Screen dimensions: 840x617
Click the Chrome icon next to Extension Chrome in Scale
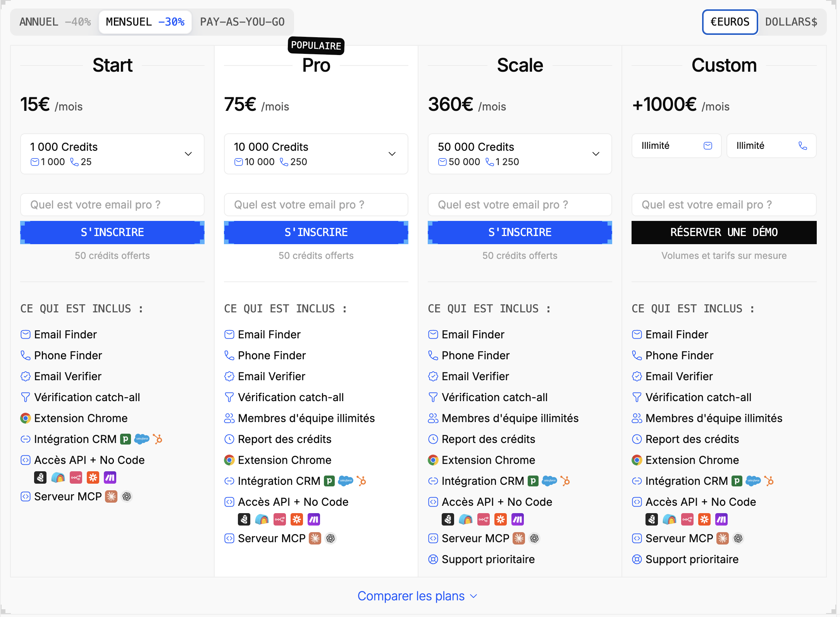click(x=433, y=460)
